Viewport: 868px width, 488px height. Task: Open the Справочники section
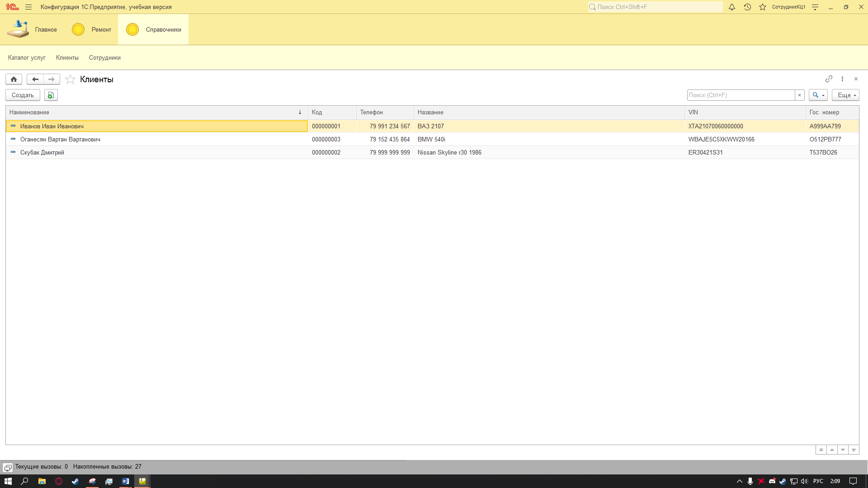tap(153, 29)
